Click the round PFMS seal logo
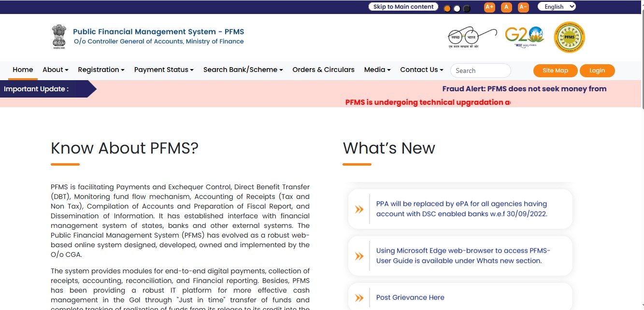This screenshot has height=310, width=644. point(570,37)
